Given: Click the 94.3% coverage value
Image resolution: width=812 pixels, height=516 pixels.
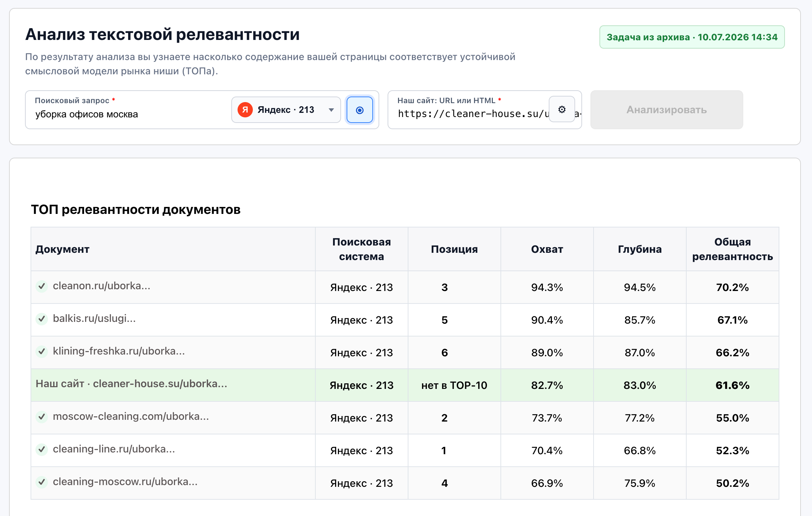Looking at the screenshot, I should tap(547, 288).
